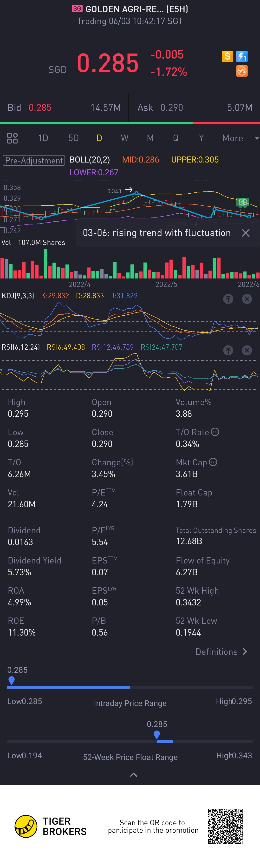Tap the ROE 11.30% value

click(22, 632)
